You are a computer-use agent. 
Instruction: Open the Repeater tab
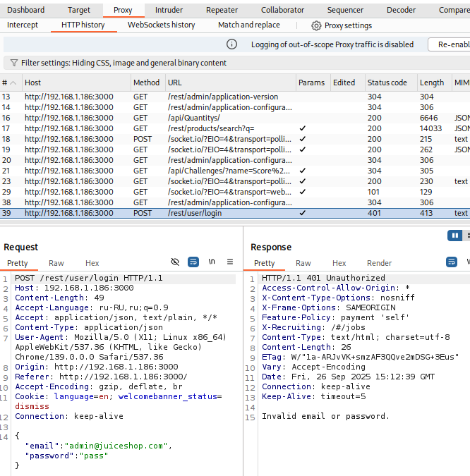pyautogui.click(x=222, y=10)
